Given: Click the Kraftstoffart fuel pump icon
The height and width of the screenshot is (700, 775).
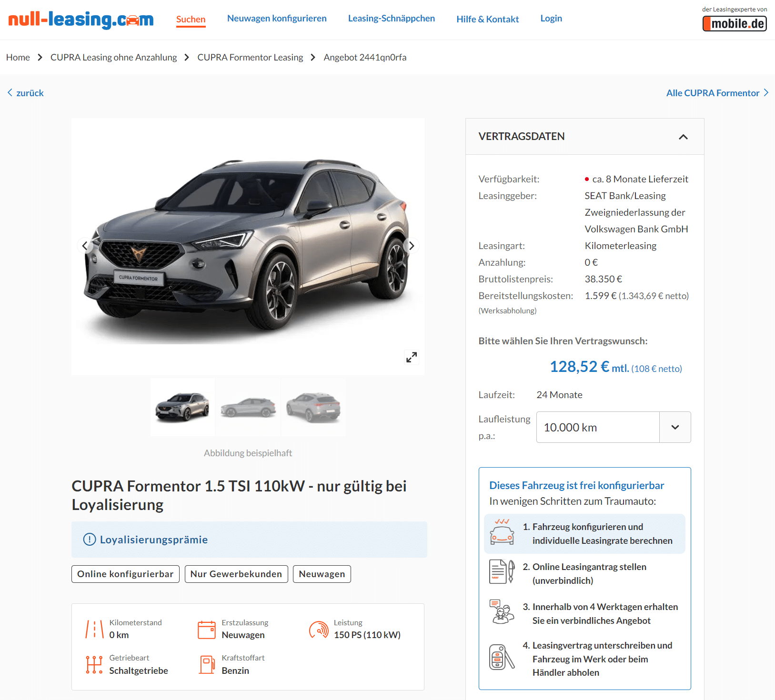Looking at the screenshot, I should (207, 664).
